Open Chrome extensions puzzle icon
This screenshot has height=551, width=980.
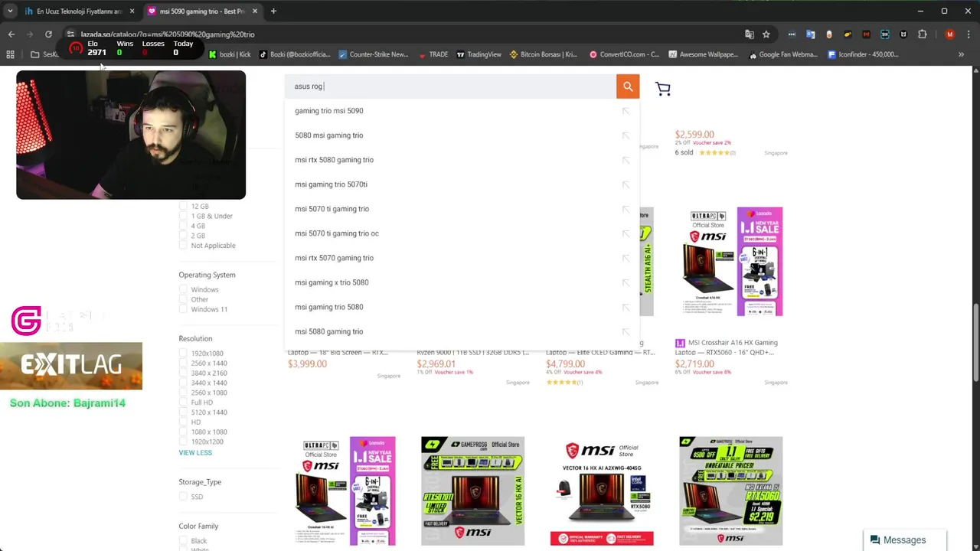(x=922, y=34)
